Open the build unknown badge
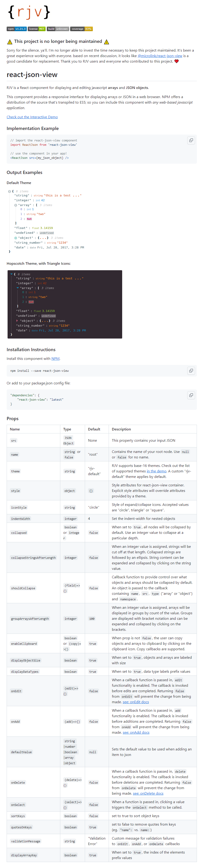The height and width of the screenshot is (868, 204). click(x=58, y=29)
